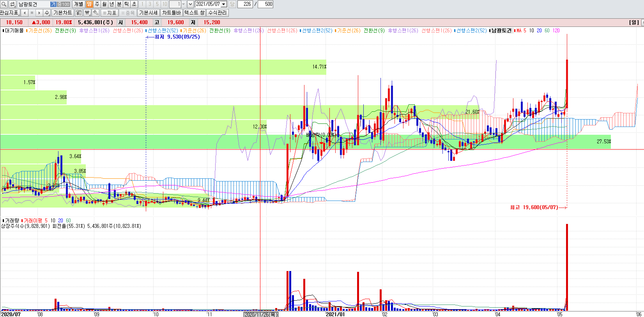The height and width of the screenshot is (317, 644).
Task: Select the 년 yearly period
Action: tap(112, 4)
